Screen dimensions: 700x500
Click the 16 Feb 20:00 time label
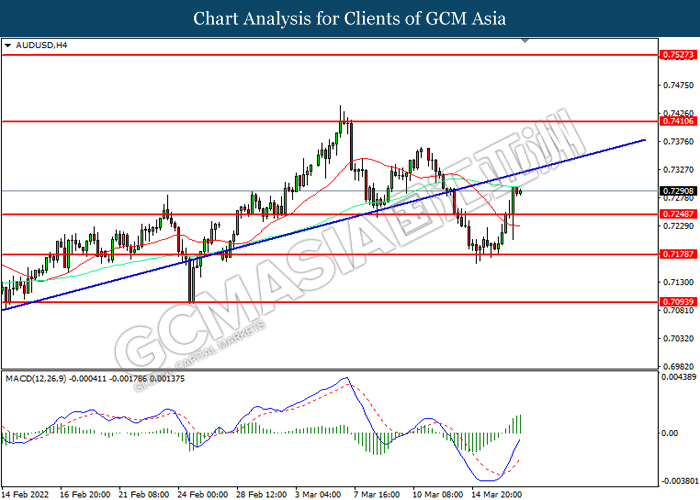click(x=85, y=494)
